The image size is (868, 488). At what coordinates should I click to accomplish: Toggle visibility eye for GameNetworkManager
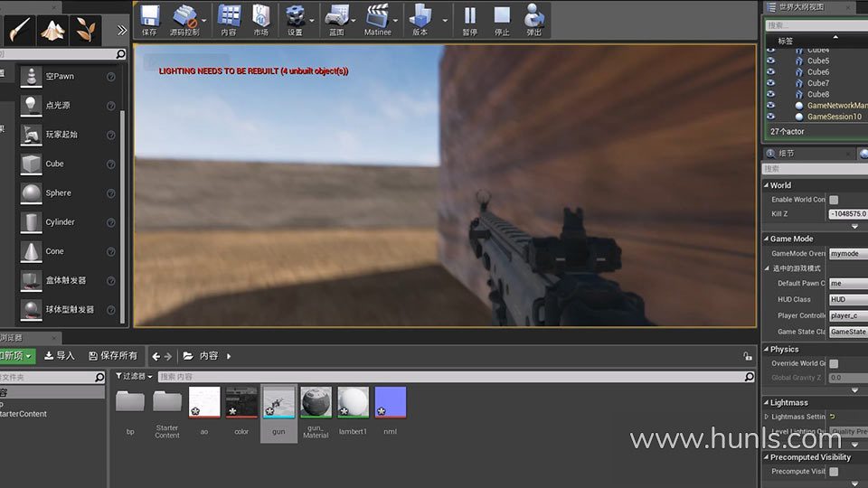pos(770,105)
